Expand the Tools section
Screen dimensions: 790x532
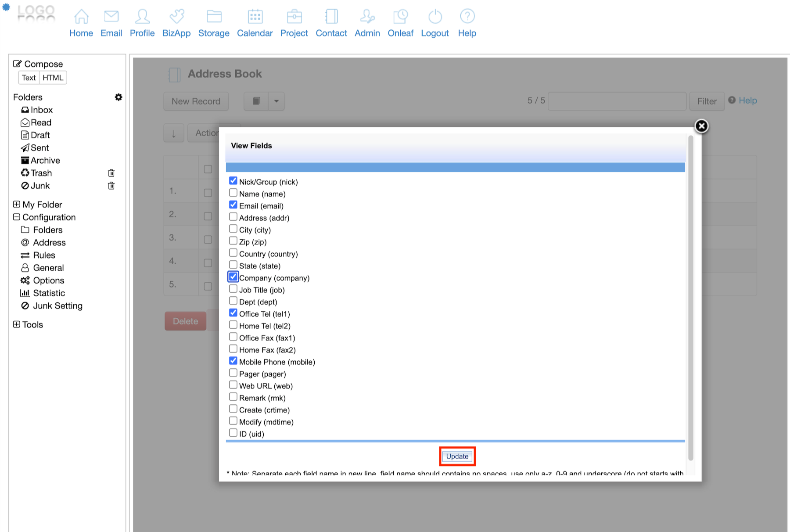tap(17, 325)
